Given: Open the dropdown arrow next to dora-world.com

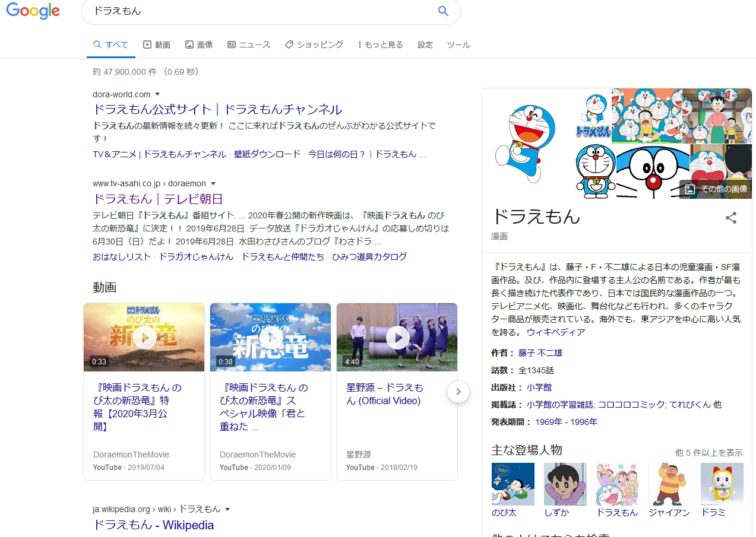Looking at the screenshot, I should click(157, 94).
